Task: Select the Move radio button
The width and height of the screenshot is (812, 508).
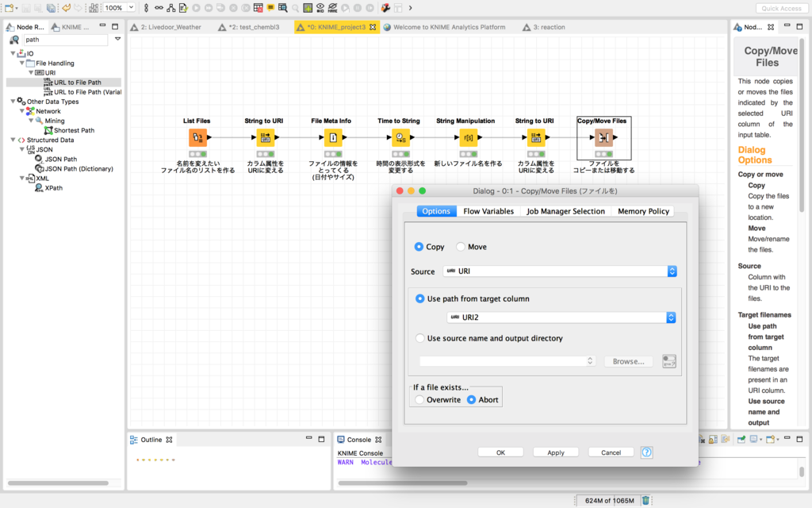Action: [461, 247]
